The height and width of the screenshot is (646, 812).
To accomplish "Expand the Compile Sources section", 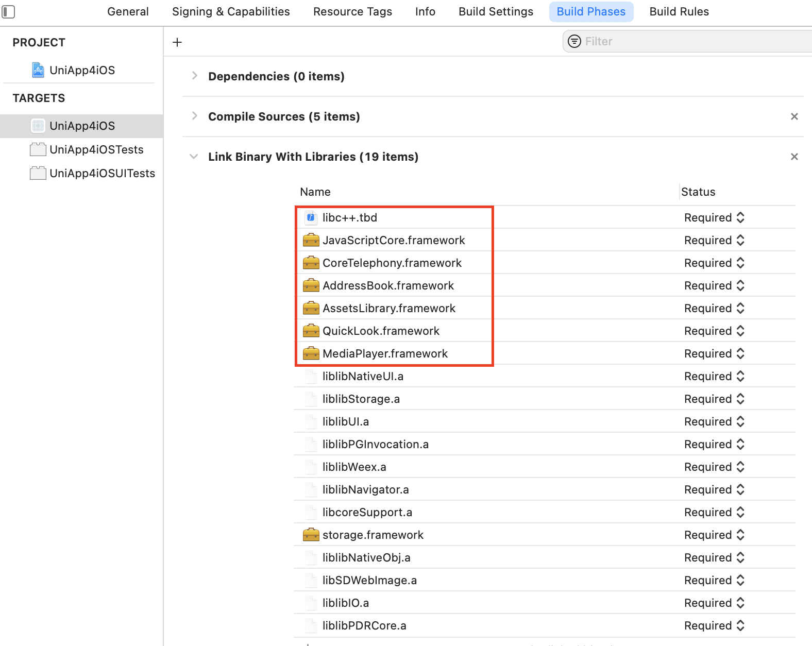I will (x=194, y=116).
